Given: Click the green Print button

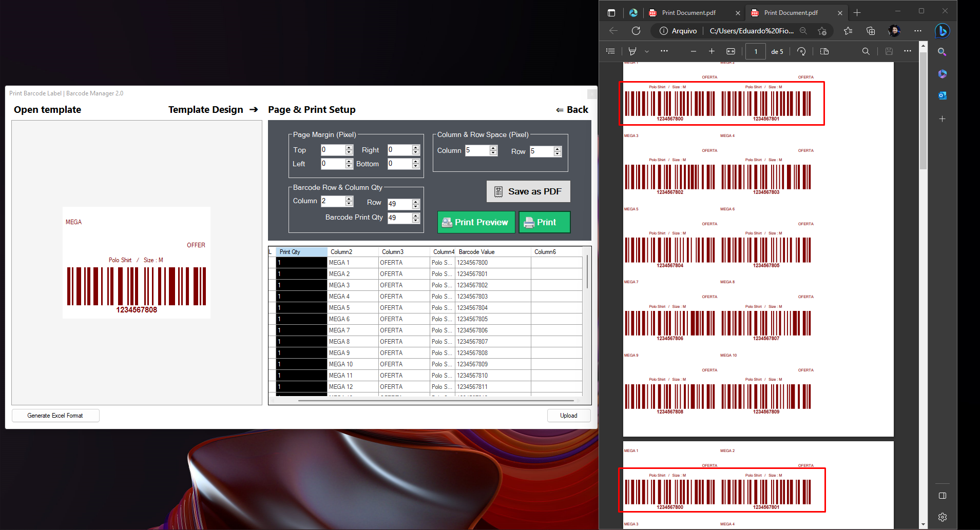Looking at the screenshot, I should (544, 222).
